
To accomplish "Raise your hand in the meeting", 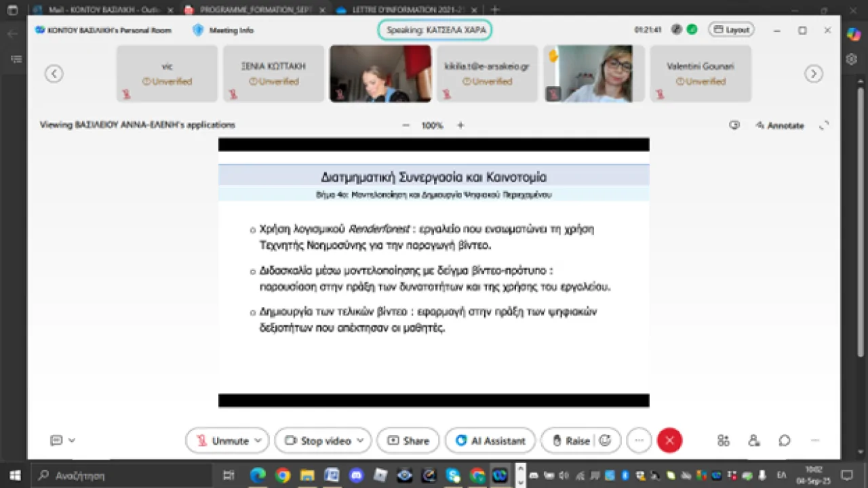I will click(x=570, y=441).
